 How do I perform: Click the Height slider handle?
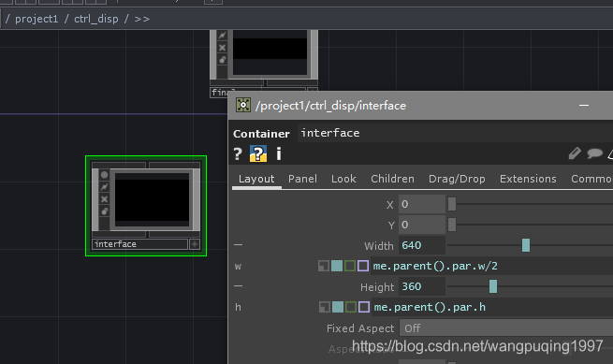[x=493, y=286]
